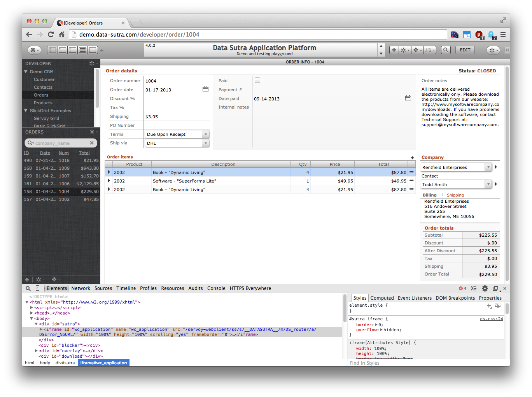Choose the fourth full-lines layout view
This screenshot has height=397, width=532.
82,50
